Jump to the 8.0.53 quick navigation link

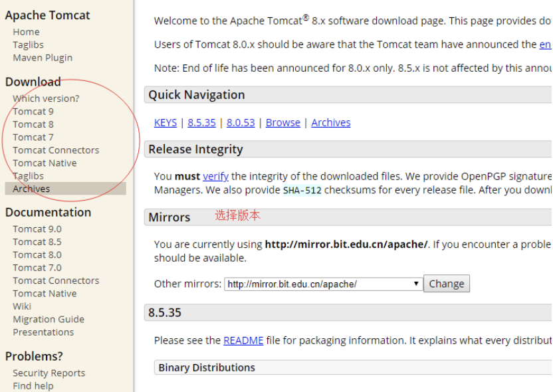[x=241, y=123]
